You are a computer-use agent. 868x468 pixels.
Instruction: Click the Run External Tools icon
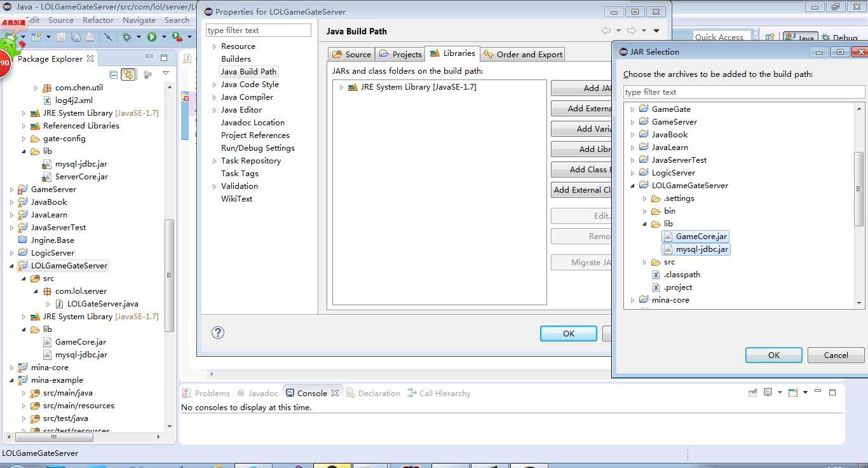coord(176,38)
